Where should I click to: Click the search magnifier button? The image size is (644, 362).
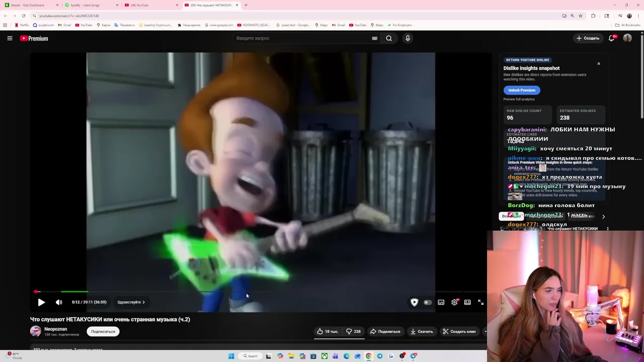click(389, 38)
